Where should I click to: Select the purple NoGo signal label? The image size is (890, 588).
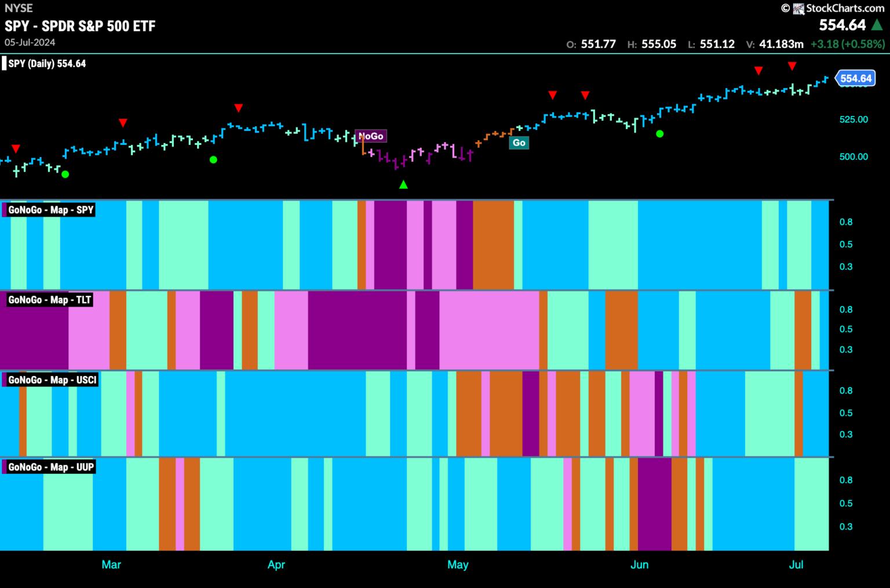(x=371, y=136)
